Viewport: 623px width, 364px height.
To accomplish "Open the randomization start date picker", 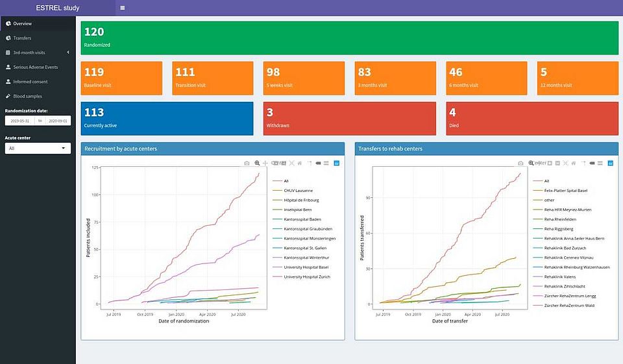I will coord(19,121).
